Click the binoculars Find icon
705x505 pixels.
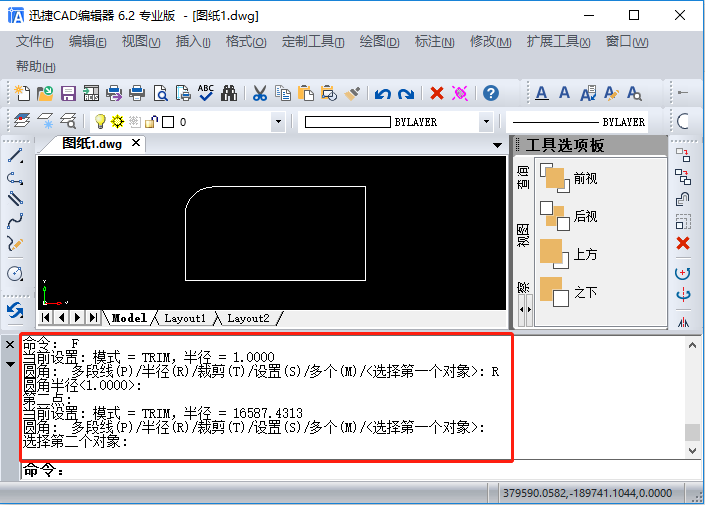click(x=229, y=93)
